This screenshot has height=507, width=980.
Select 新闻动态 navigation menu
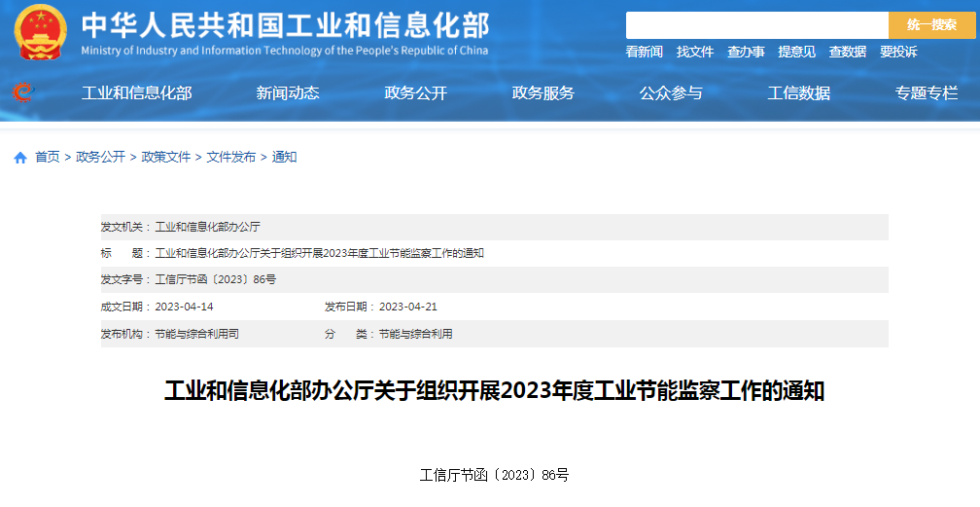coord(288,93)
